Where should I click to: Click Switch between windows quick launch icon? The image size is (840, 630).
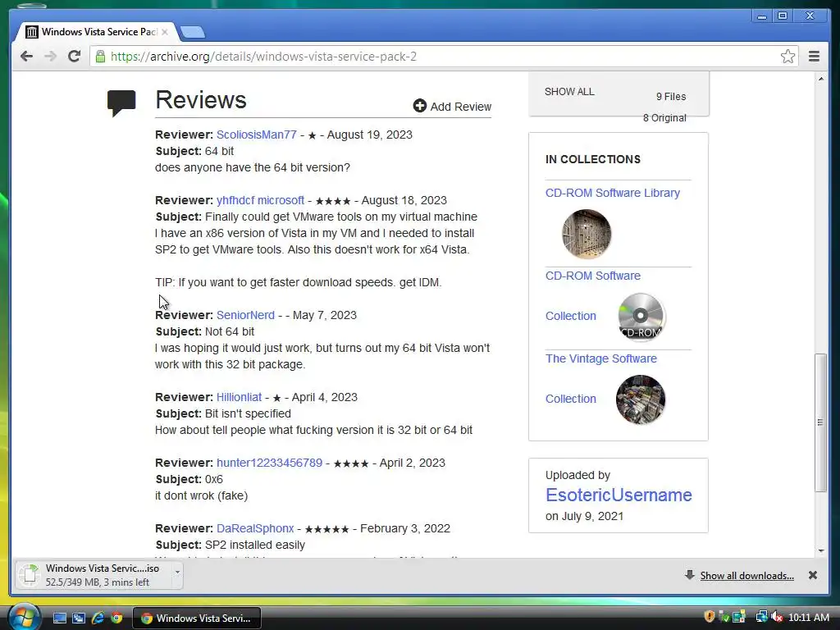[79, 619]
